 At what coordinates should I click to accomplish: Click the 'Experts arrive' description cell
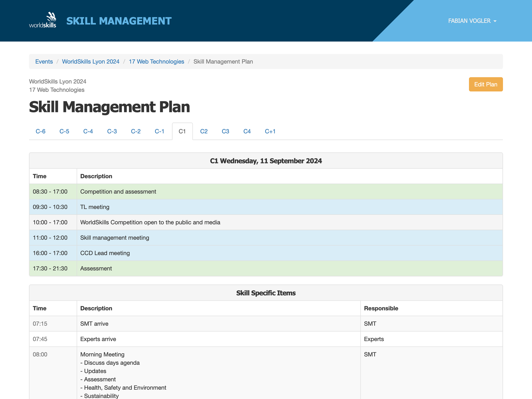(x=218, y=339)
